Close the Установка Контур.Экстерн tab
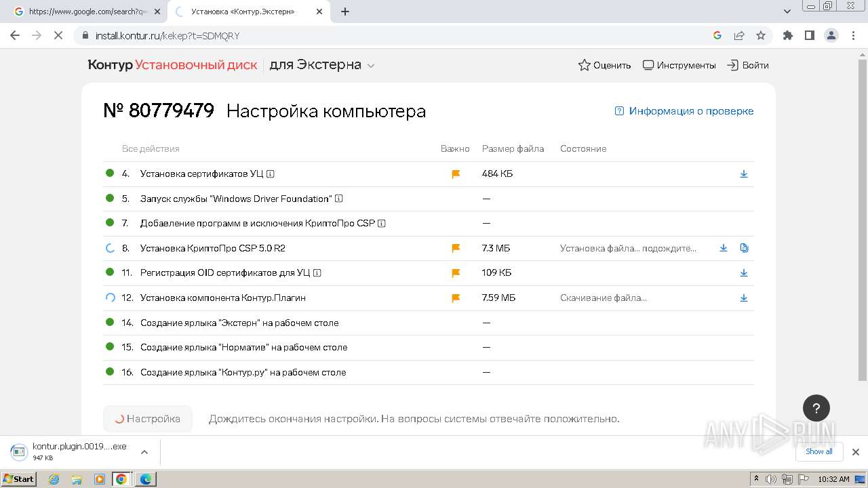The width and height of the screenshot is (868, 488). 319,12
